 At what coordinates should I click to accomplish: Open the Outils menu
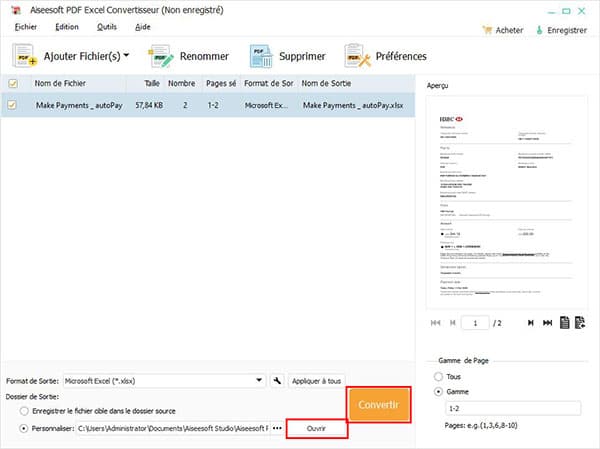point(107,27)
